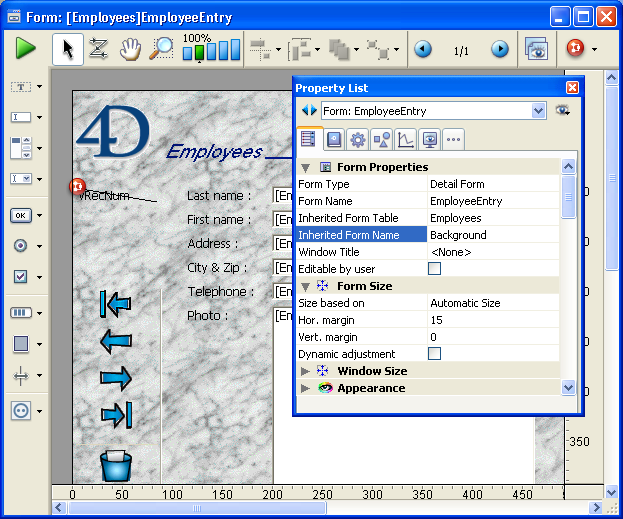Open the Form: EmployeeEntry dropdown
Viewport: 623px width, 519px height.
(539, 111)
